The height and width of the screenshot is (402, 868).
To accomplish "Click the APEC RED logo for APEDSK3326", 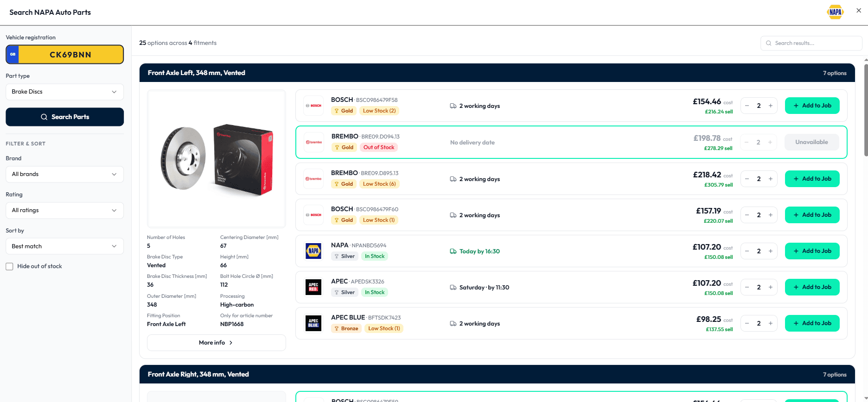I will pos(313,287).
